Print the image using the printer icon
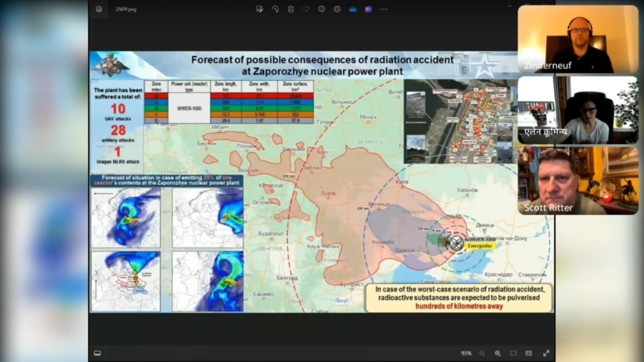 click(x=337, y=9)
